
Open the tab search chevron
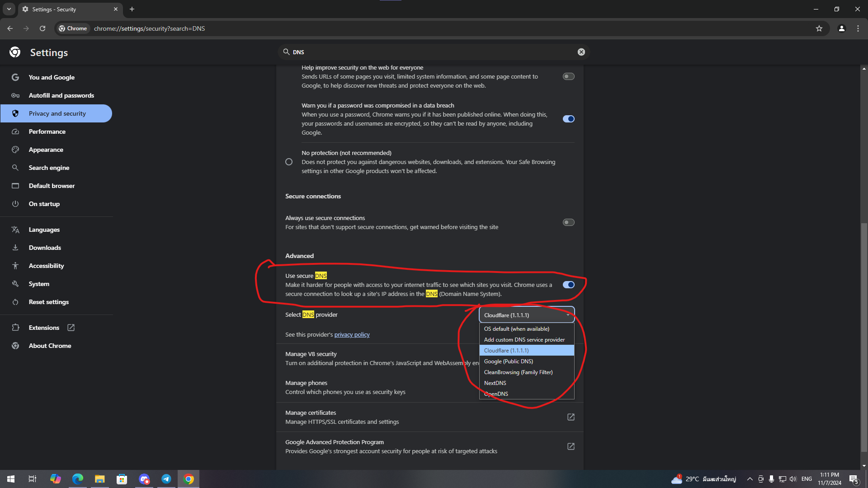[9, 9]
